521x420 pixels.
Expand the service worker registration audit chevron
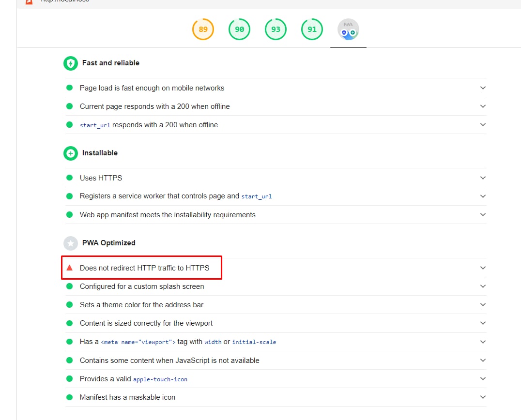(x=483, y=196)
